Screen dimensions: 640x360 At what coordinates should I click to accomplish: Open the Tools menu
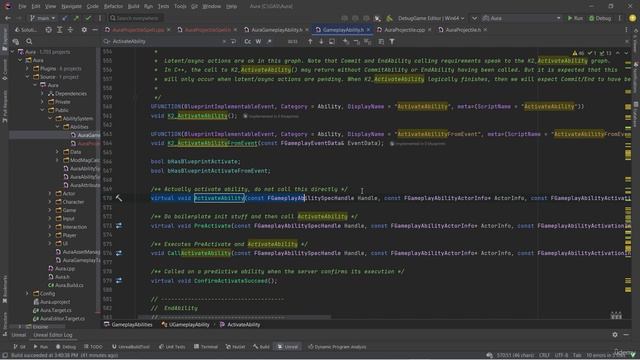180,7
